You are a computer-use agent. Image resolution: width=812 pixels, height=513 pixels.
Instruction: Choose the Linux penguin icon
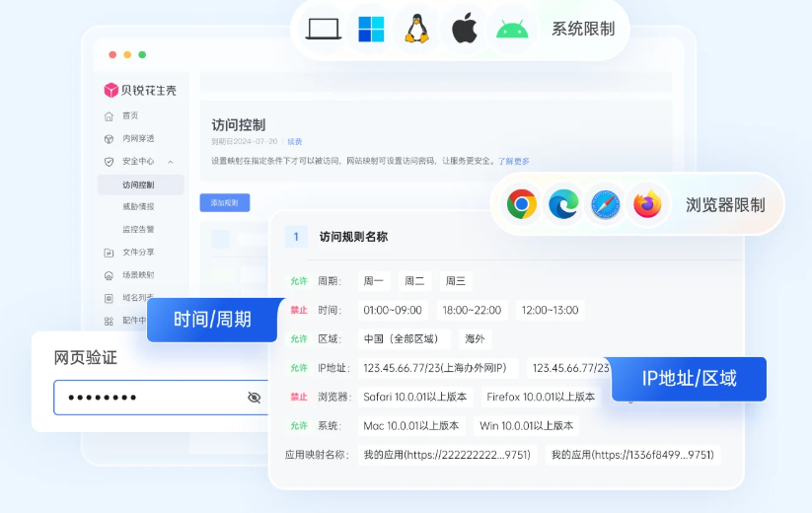pyautogui.click(x=416, y=29)
